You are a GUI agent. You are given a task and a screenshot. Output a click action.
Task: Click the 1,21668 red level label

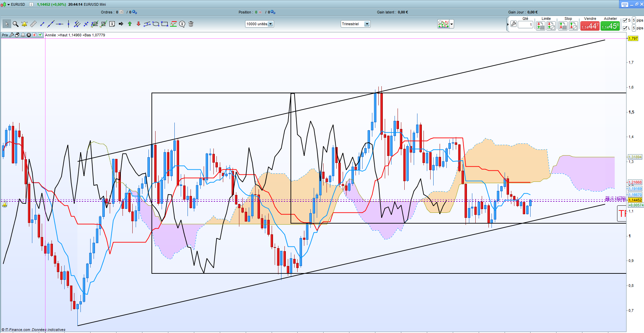tap(635, 182)
